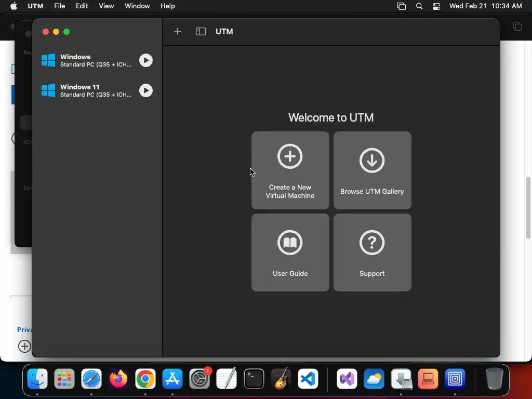Open the cloud weather app in the dock
This screenshot has width=532, height=399.
click(374, 379)
